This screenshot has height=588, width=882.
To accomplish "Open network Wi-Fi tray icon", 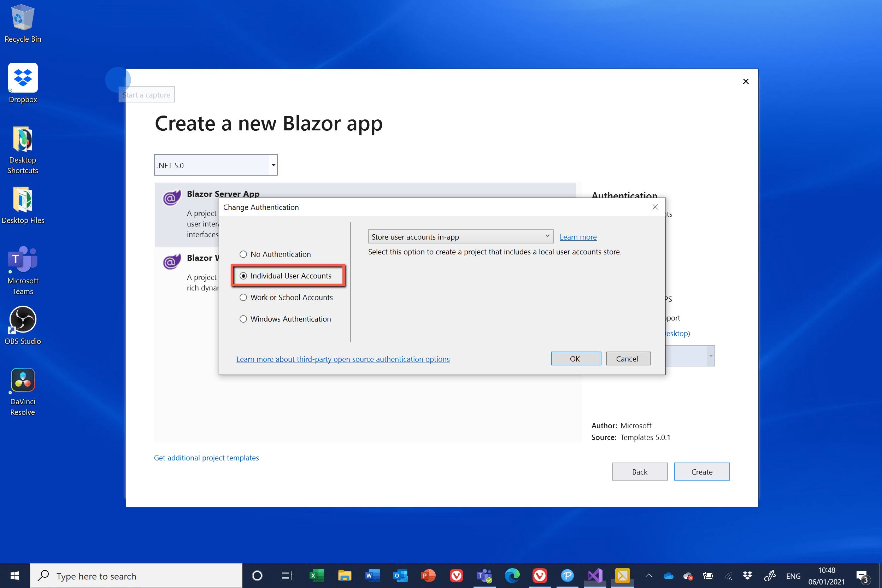I will (728, 576).
